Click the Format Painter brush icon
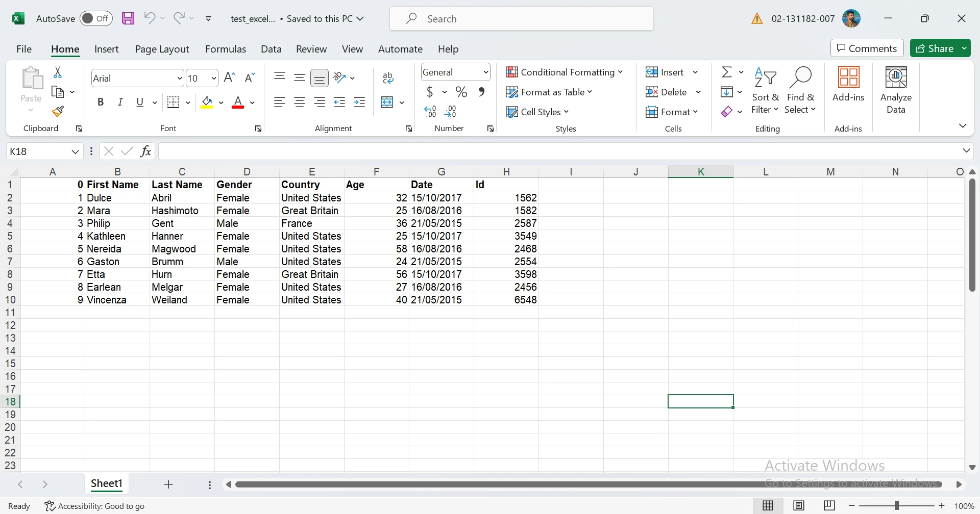Viewport: 980px width, 514px height. tap(58, 111)
